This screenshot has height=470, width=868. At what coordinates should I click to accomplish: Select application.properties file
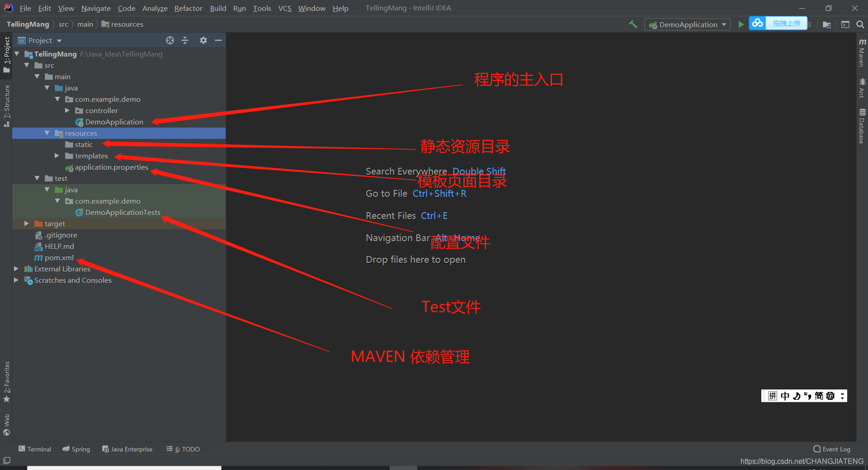pyautogui.click(x=107, y=167)
